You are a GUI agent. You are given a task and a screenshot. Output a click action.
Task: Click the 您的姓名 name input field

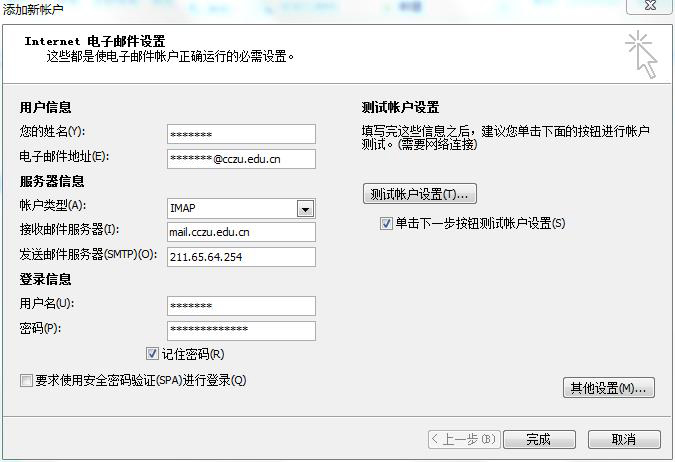pyautogui.click(x=241, y=134)
